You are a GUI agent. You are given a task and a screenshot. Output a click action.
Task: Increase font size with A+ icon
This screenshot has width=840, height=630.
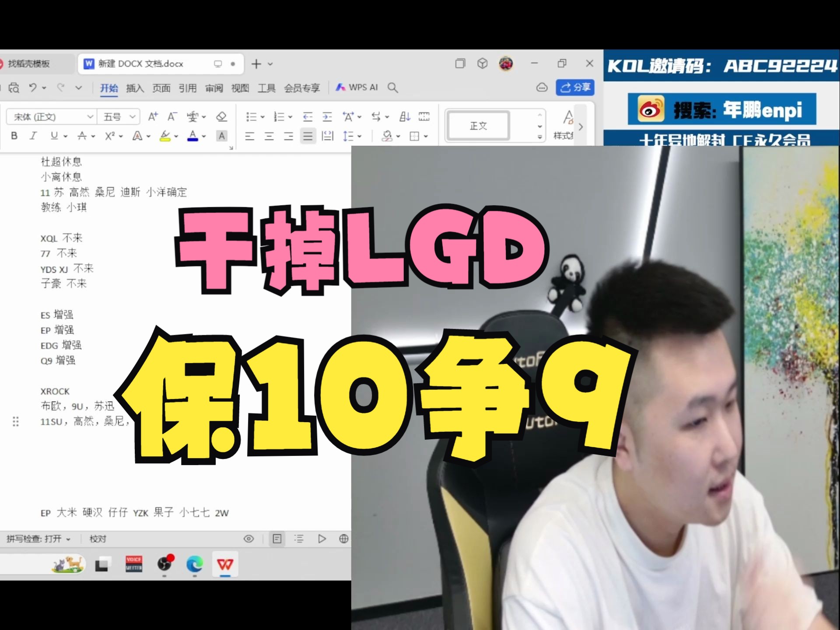tap(153, 116)
